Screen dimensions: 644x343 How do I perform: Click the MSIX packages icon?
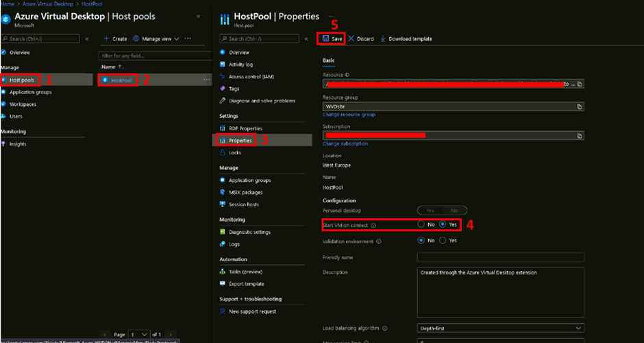coord(223,192)
